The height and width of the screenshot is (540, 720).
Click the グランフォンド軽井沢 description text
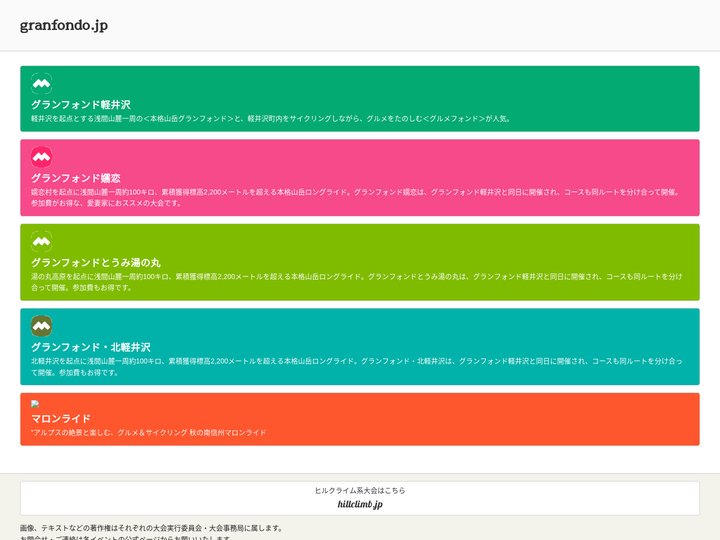tap(271, 118)
